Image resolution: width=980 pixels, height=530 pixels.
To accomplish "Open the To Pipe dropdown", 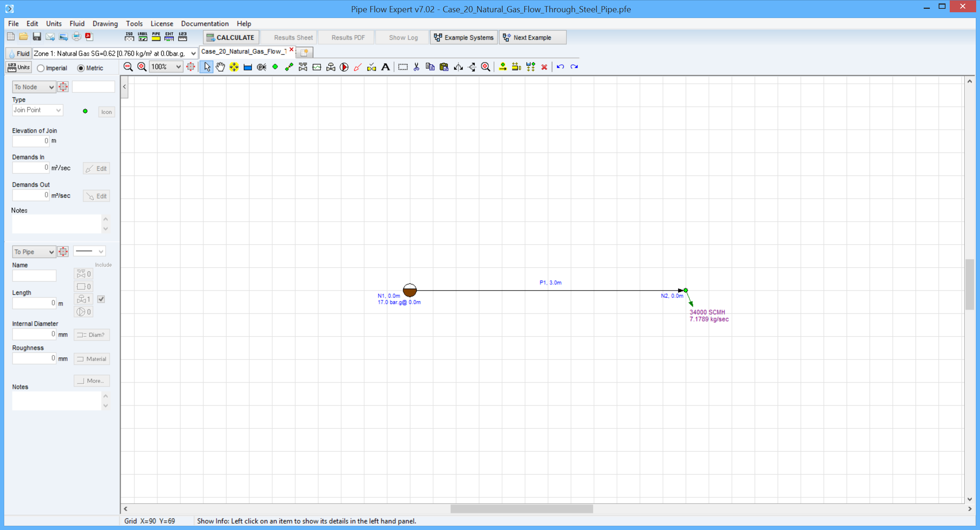I will click(34, 252).
